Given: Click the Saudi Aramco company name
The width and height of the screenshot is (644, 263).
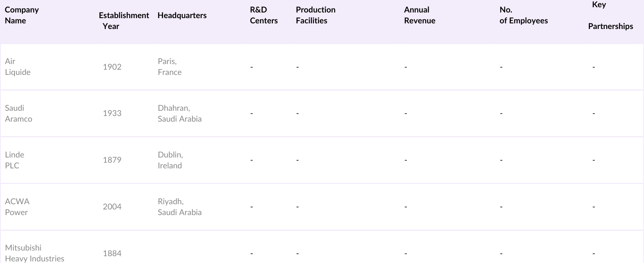Looking at the screenshot, I should 19,114.
